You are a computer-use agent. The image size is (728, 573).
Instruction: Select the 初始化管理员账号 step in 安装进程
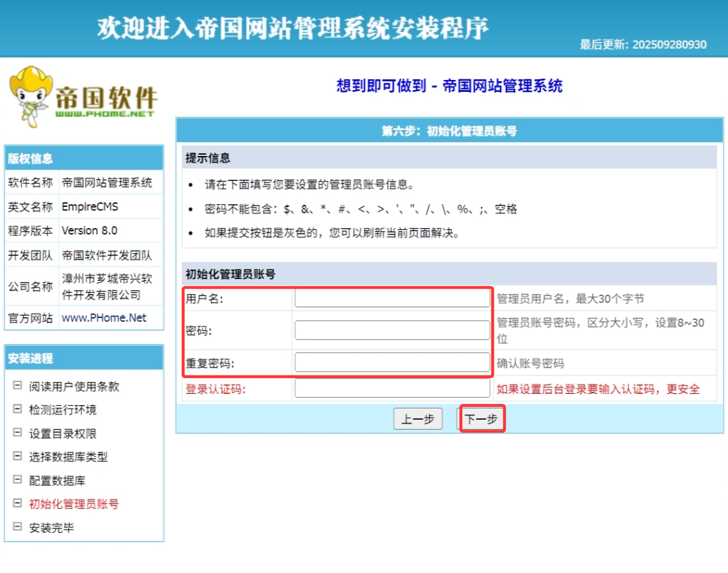click(x=74, y=504)
